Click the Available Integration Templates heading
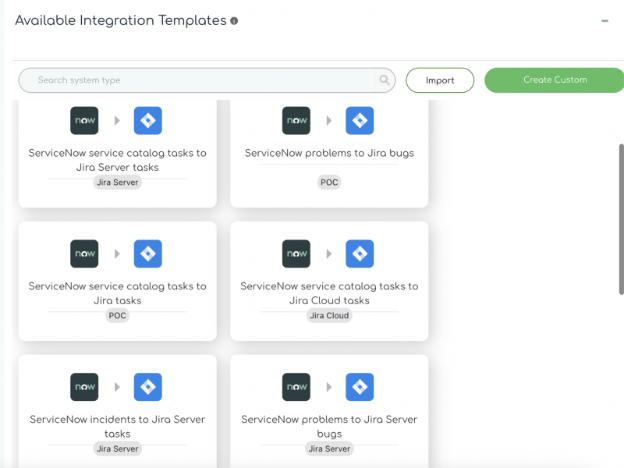The height and width of the screenshot is (468, 624). click(x=121, y=20)
